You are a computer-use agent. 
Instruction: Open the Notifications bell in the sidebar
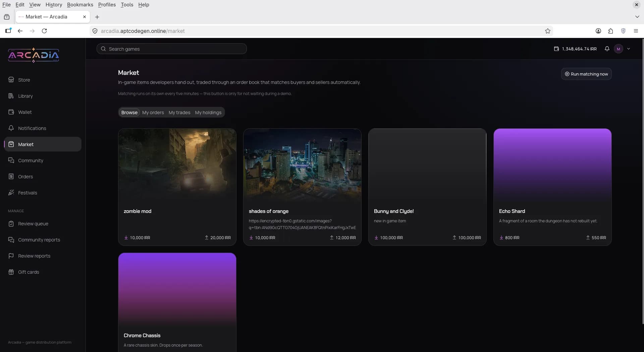pos(11,128)
